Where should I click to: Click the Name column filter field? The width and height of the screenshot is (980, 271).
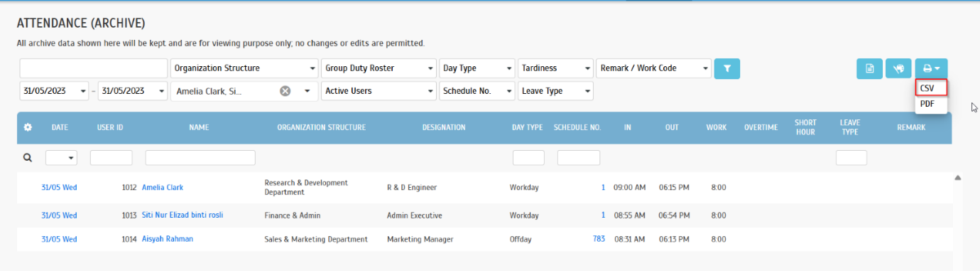[200, 158]
